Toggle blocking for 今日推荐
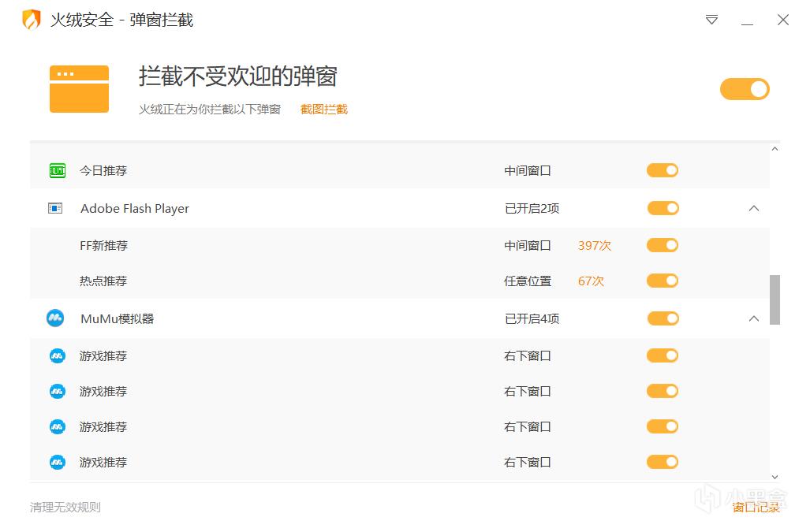 click(x=662, y=170)
